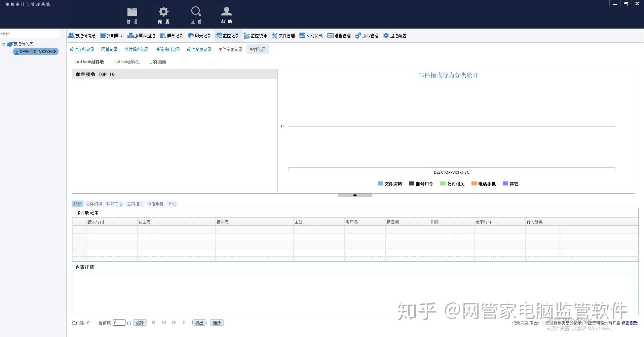This screenshot has width=644, height=337.
Task: Open 聊天记录 toolbar item
Action: [x=199, y=36]
